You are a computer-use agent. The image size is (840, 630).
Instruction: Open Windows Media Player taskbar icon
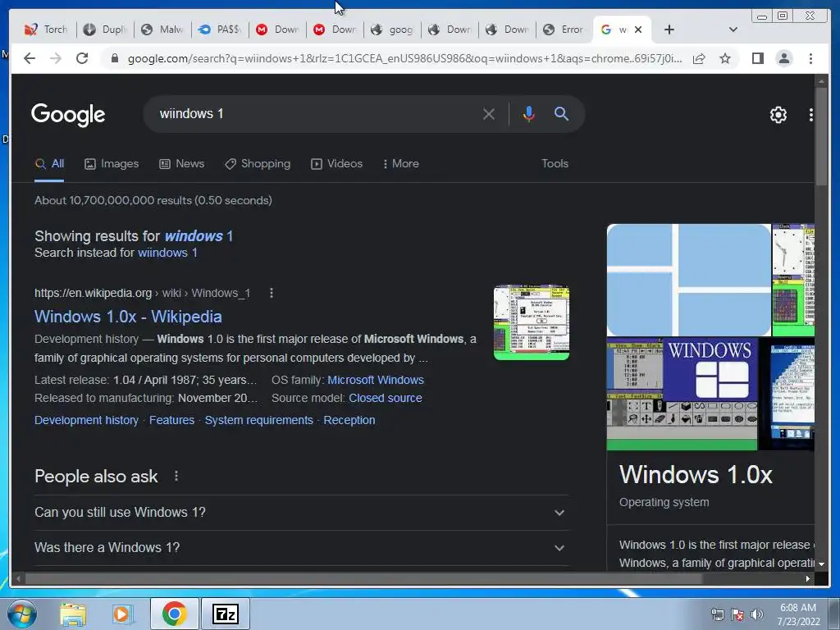[x=122, y=614]
